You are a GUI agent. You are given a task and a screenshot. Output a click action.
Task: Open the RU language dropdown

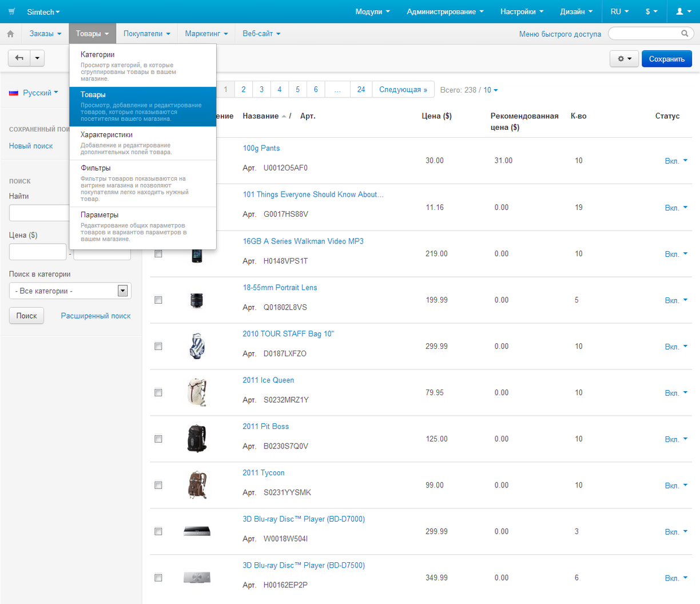click(x=619, y=11)
